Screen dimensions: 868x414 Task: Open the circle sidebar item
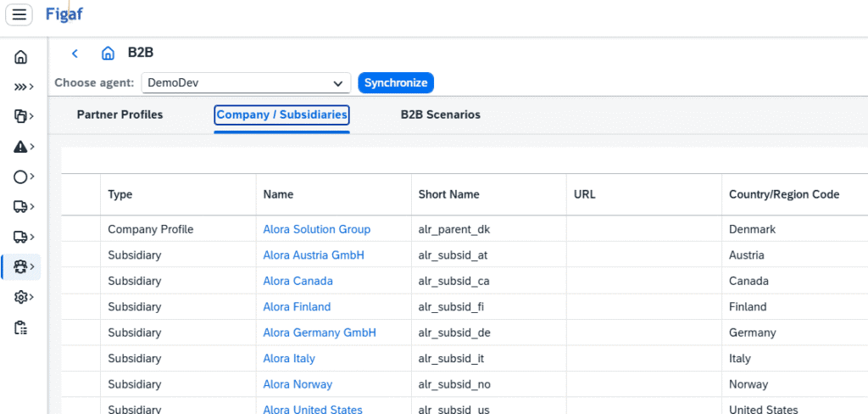pyautogui.click(x=23, y=176)
